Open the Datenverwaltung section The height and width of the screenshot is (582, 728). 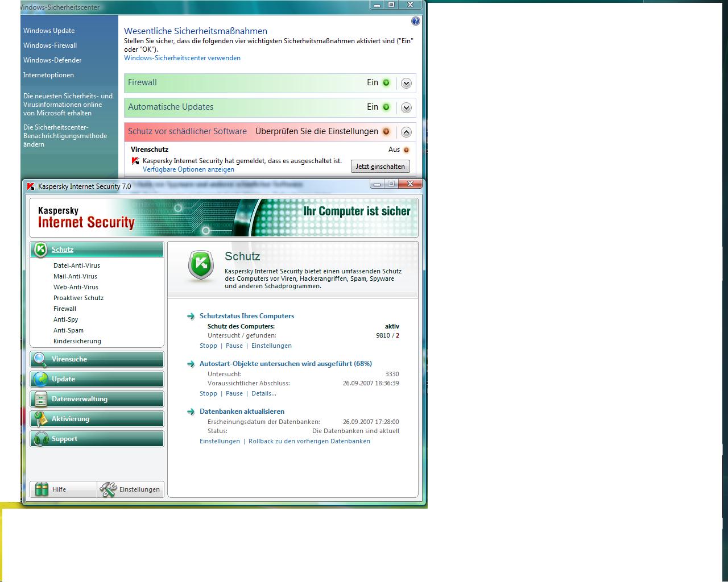[97, 399]
